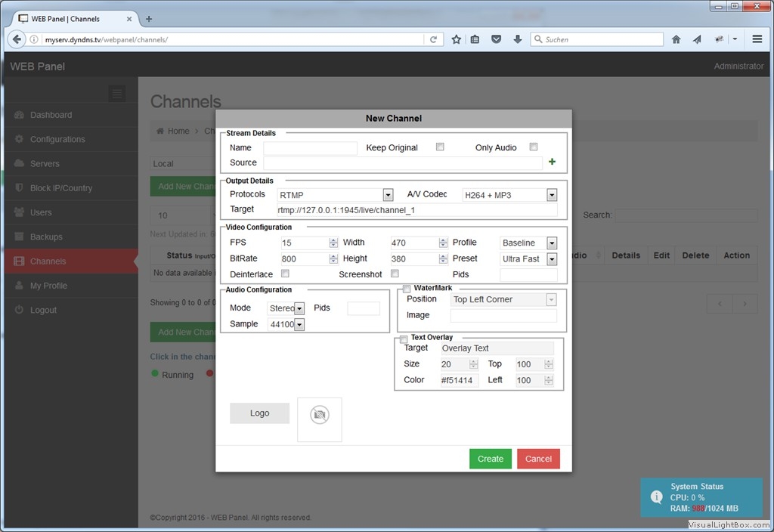Toggle the Deinterlace checkbox
The height and width of the screenshot is (532, 774).
point(285,274)
